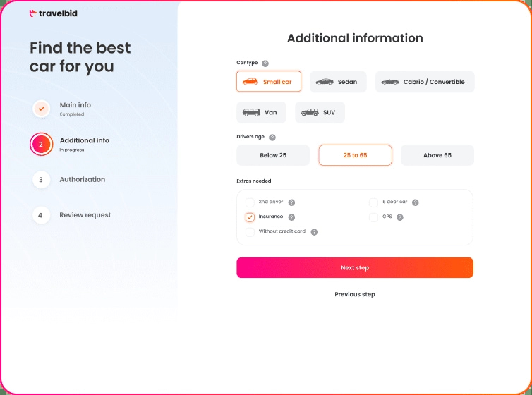Click the travelbid logo

pos(53,13)
